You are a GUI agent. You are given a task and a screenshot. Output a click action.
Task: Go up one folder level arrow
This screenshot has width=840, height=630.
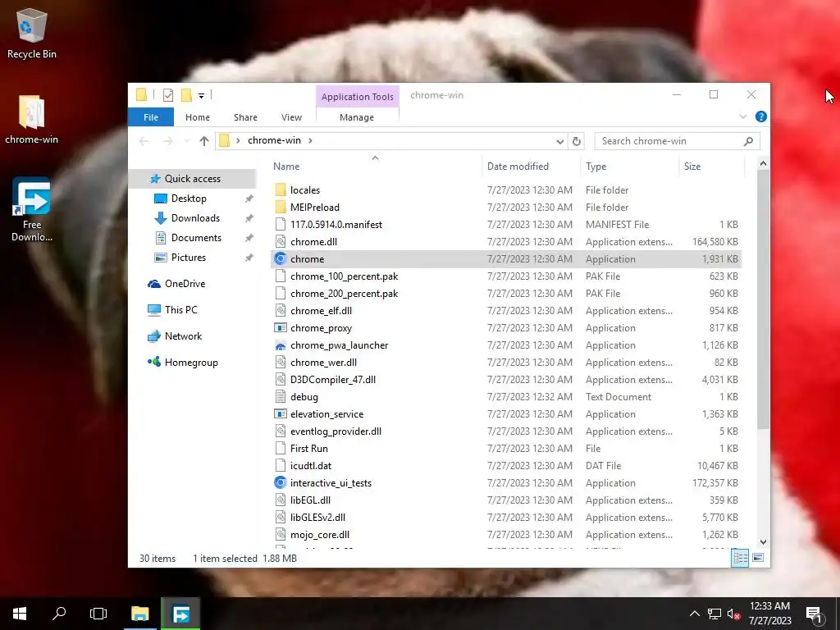coord(204,141)
